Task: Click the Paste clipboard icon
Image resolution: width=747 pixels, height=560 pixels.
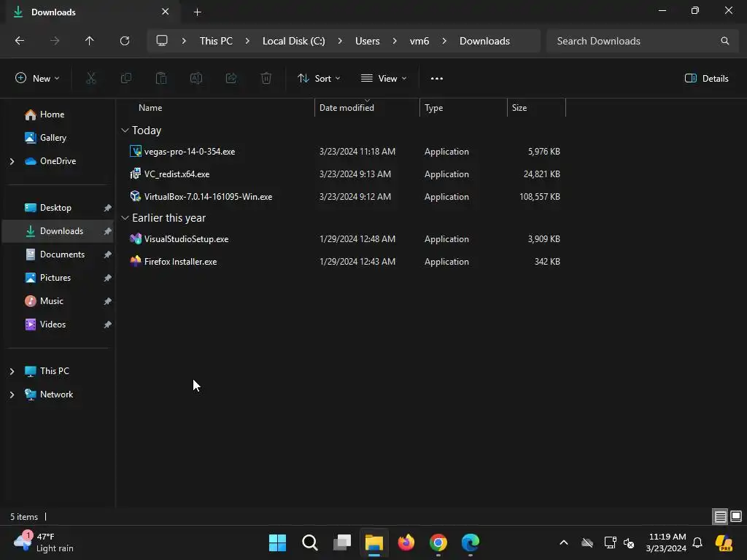Action: [x=161, y=79]
